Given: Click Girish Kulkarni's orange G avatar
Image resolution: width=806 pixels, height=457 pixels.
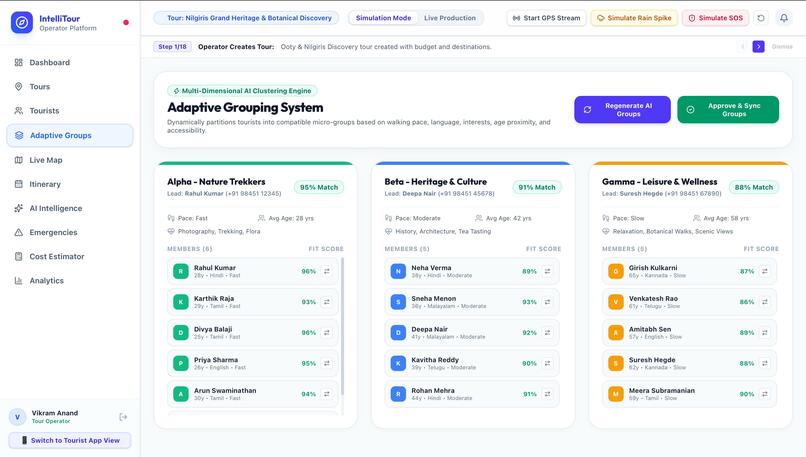Looking at the screenshot, I should 615,271.
